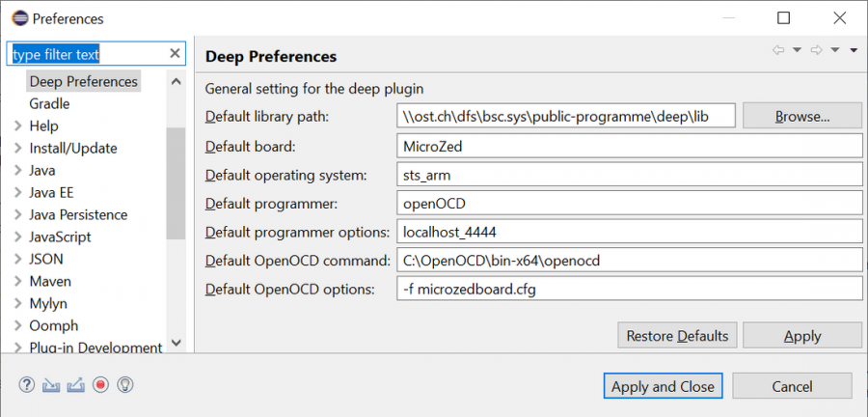Viewport: 868px width, 417px height.
Task: Click in the Default board text field
Action: [628, 146]
